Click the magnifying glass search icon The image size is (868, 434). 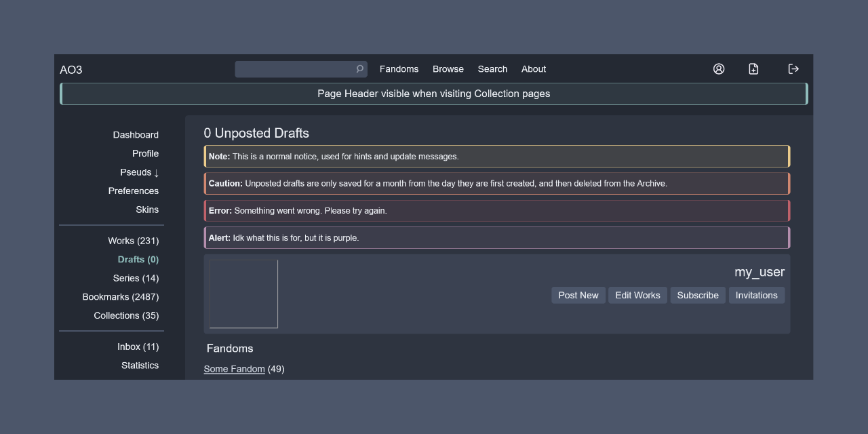pos(360,69)
